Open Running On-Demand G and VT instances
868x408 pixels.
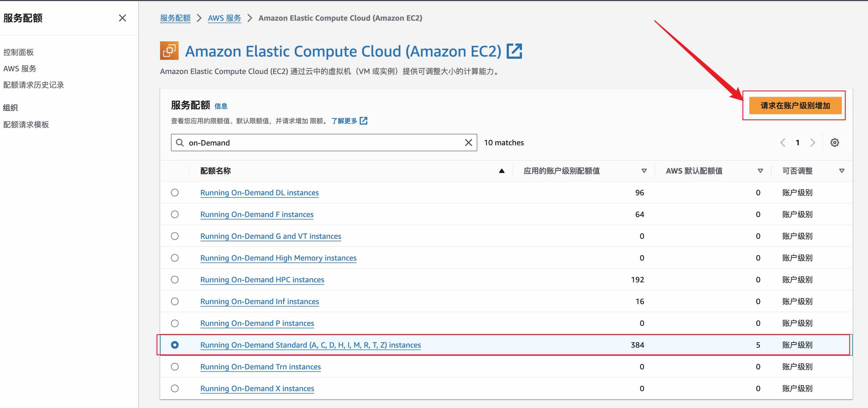(271, 236)
